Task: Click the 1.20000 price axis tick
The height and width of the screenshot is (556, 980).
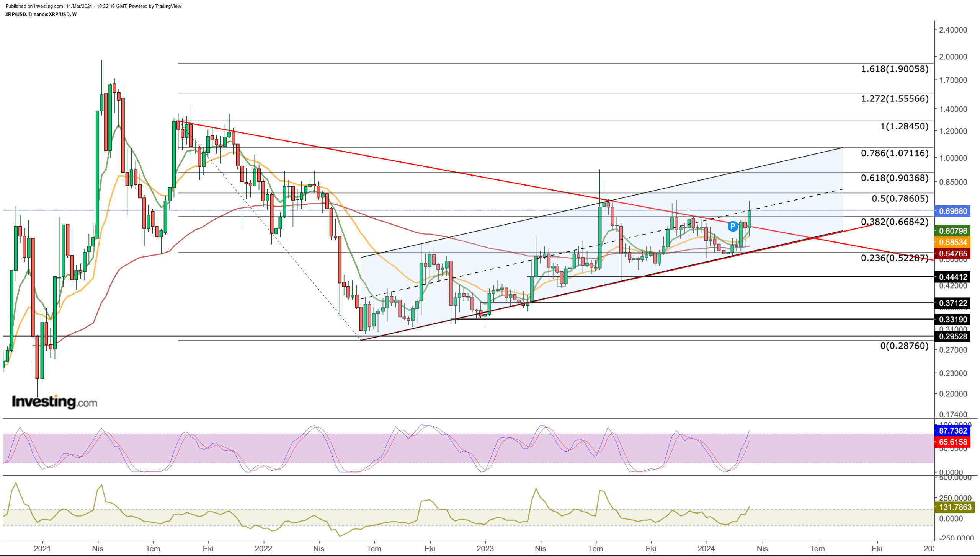Action: point(953,131)
